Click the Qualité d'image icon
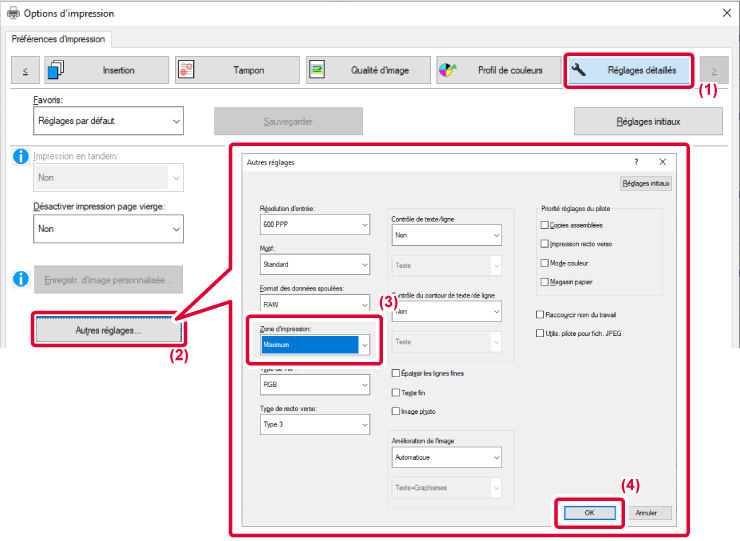 (x=317, y=70)
